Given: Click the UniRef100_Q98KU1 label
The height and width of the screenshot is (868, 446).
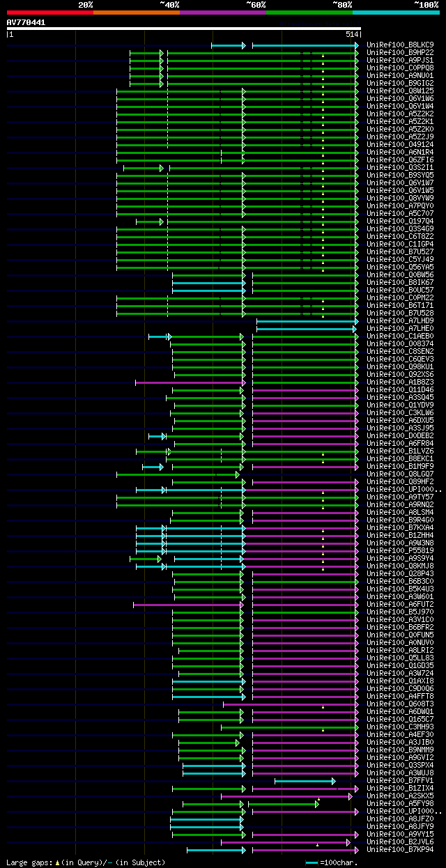Looking at the screenshot, I should pos(400,366).
